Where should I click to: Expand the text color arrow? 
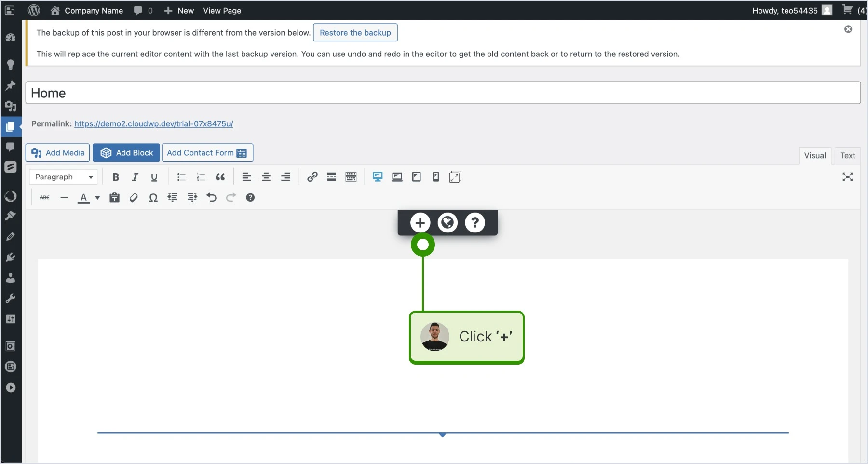97,198
